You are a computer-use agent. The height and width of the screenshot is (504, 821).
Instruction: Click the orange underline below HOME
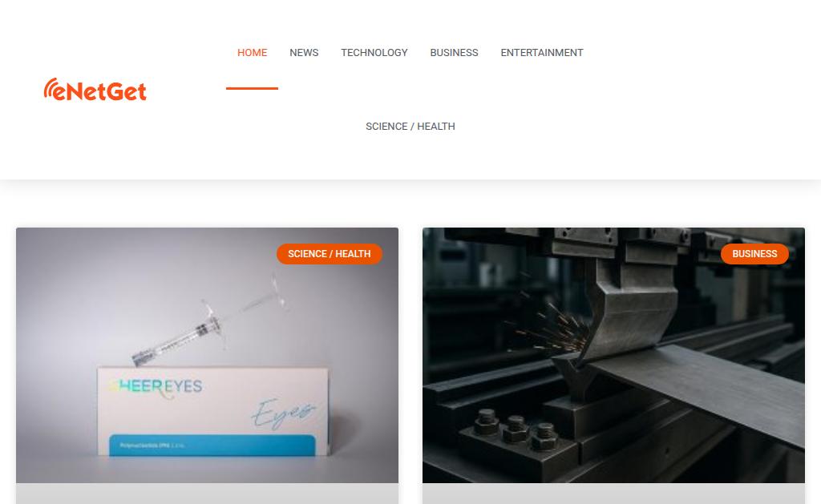coord(252,88)
